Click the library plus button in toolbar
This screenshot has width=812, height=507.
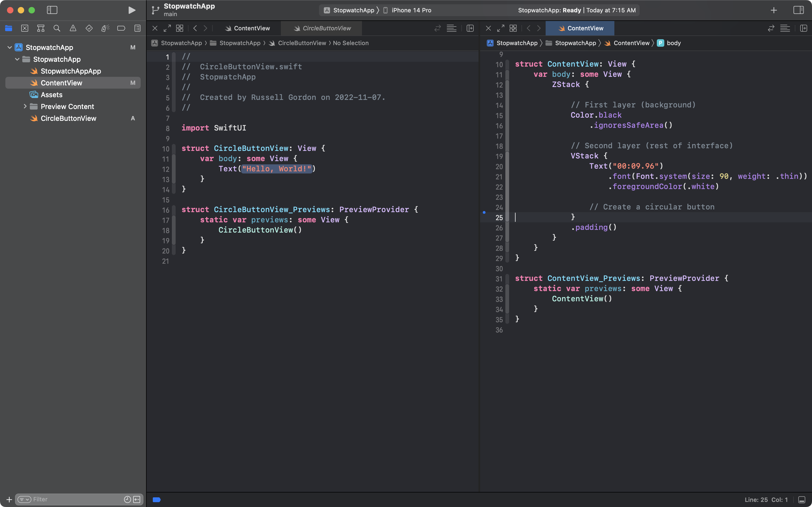click(773, 10)
